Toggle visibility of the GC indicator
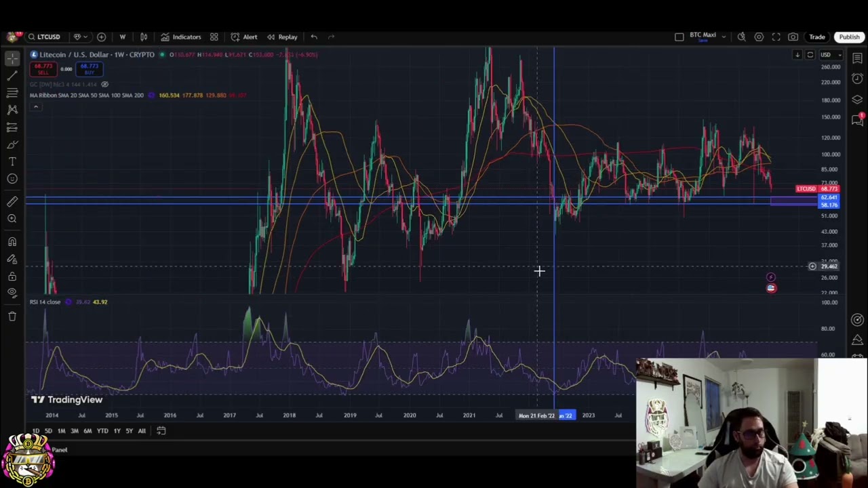The height and width of the screenshot is (488, 868). (104, 84)
